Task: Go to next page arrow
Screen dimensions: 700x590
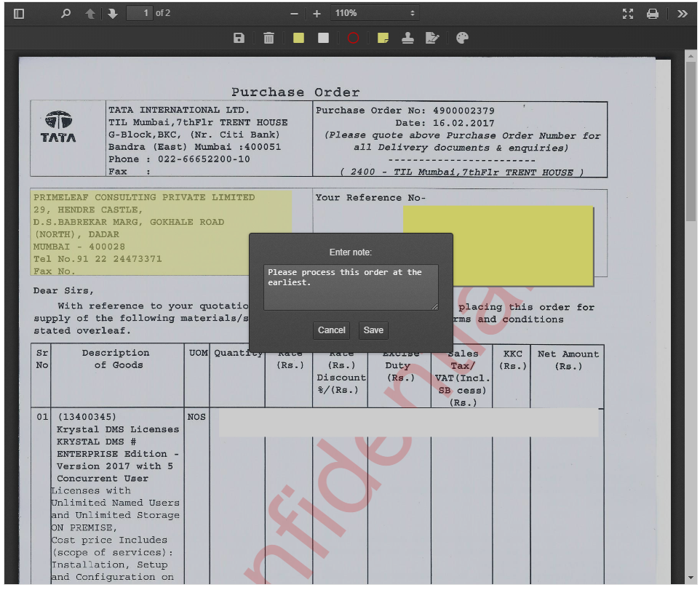Action: [113, 14]
